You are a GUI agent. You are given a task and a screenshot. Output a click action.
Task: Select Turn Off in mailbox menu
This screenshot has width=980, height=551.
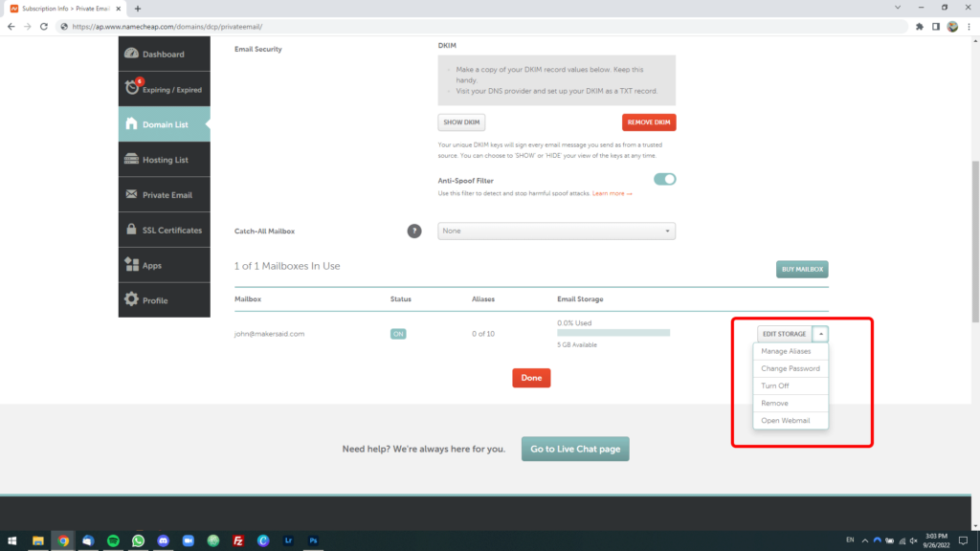pos(791,386)
